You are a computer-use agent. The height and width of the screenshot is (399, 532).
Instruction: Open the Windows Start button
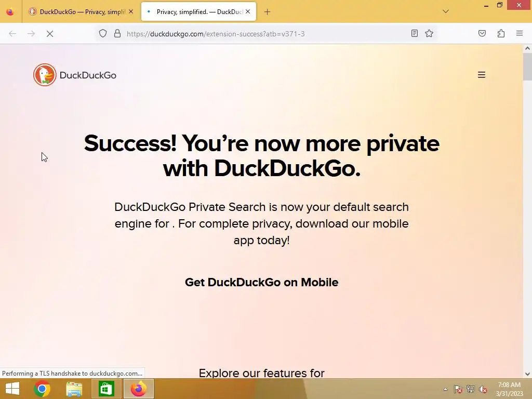(x=12, y=389)
